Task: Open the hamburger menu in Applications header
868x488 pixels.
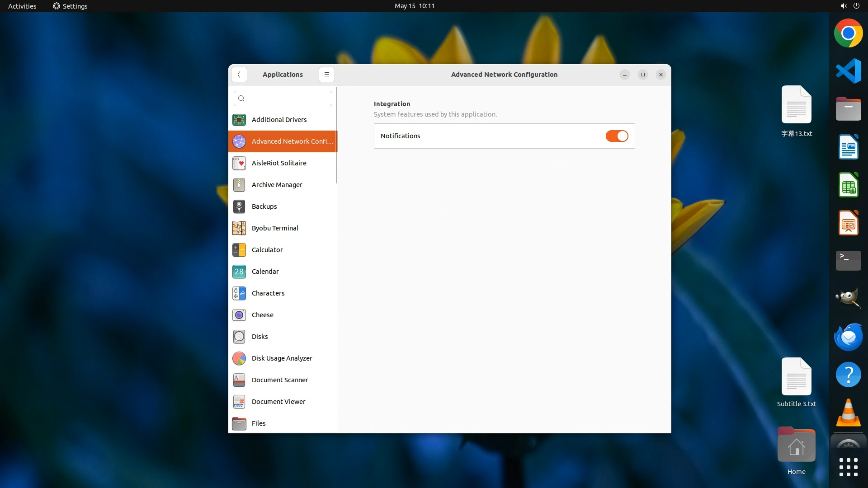Action: click(x=326, y=75)
